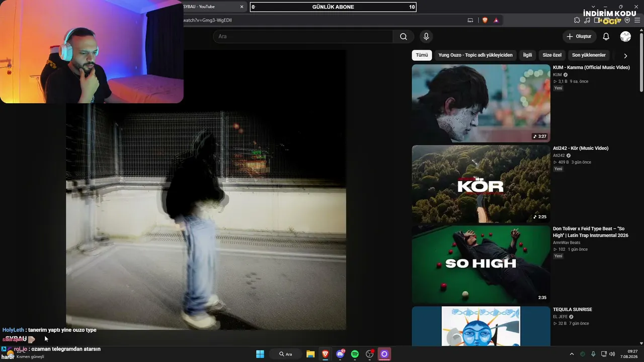Click the Oluştur create button
644x362 pixels.
click(x=579, y=36)
